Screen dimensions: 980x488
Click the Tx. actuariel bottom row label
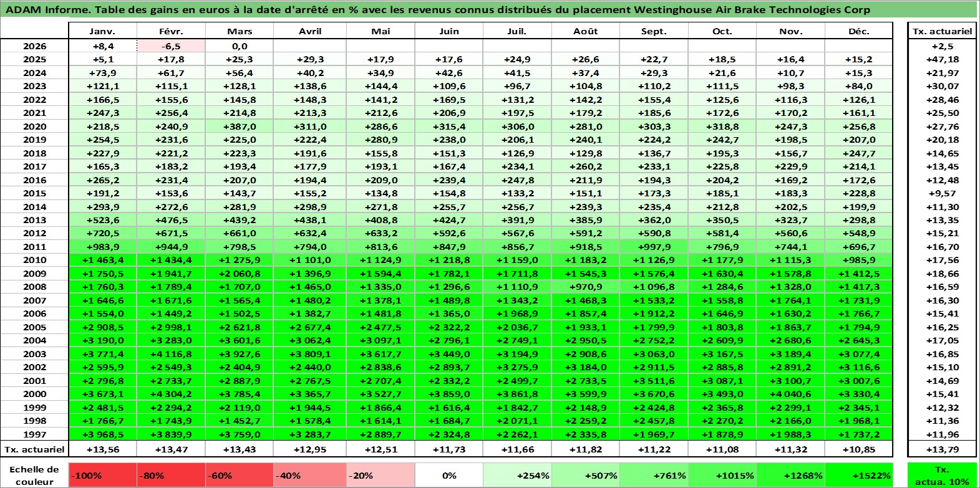[34, 449]
